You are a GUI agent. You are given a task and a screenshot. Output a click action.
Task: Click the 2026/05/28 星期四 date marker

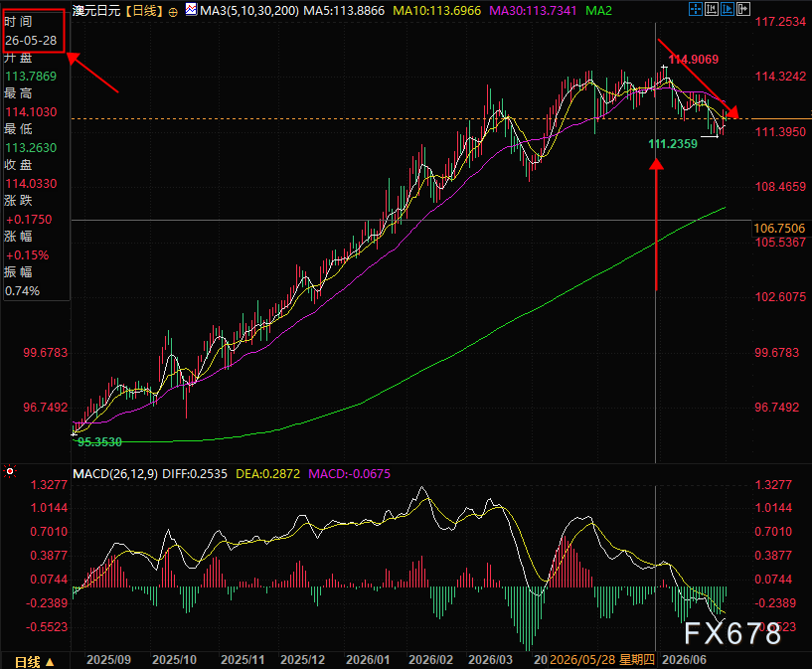point(601,660)
